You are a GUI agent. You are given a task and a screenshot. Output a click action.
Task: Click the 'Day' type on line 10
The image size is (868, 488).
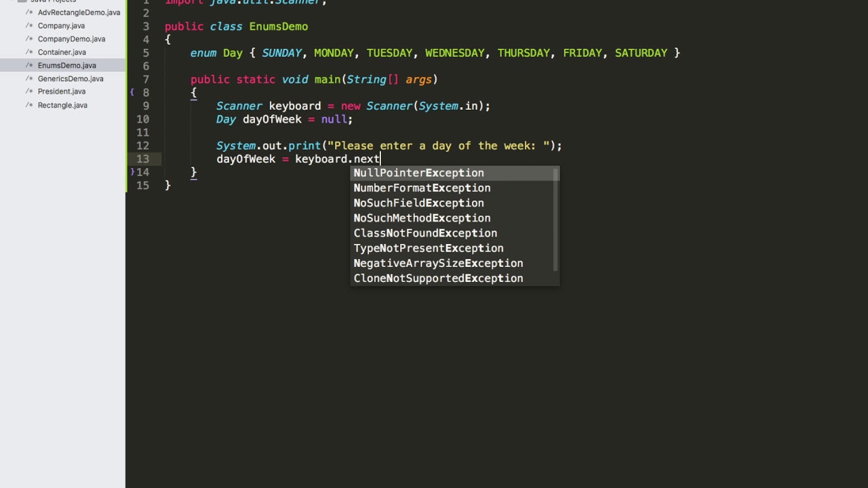click(226, 119)
